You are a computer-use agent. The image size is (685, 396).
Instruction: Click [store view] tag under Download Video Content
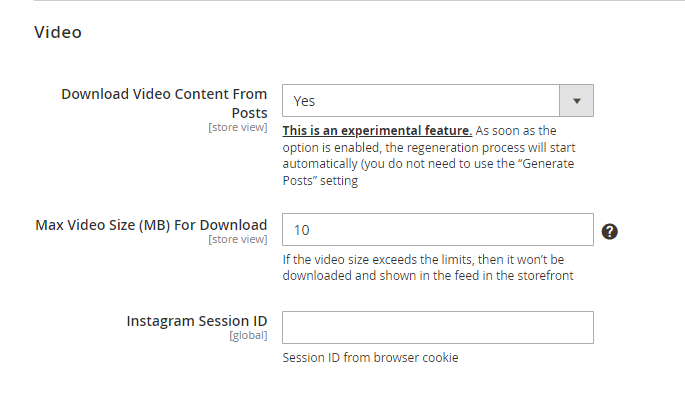point(238,127)
